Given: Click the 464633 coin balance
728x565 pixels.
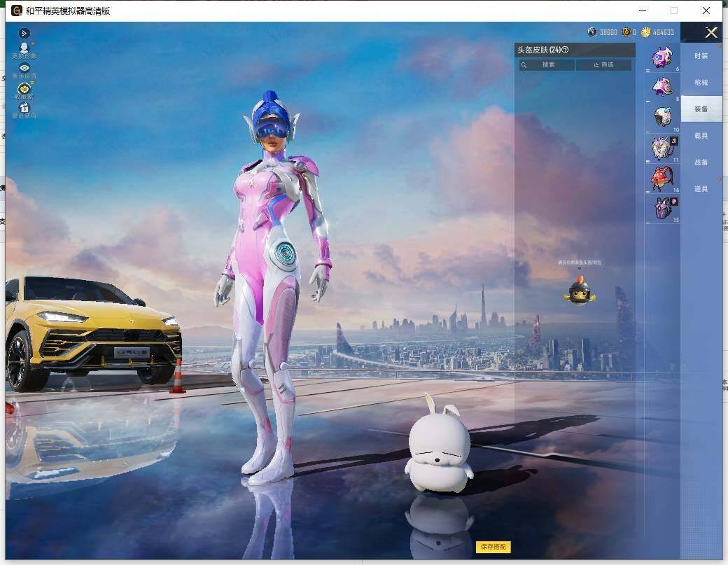Looking at the screenshot, I should pos(664,32).
